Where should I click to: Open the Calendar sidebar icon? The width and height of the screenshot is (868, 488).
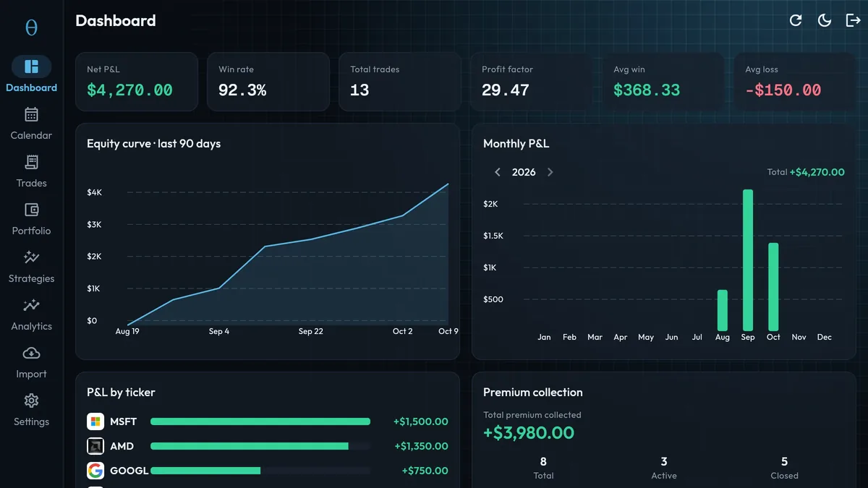31,114
